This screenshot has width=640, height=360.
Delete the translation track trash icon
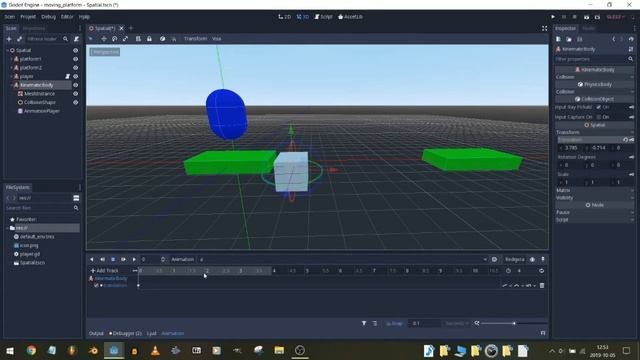click(542, 285)
